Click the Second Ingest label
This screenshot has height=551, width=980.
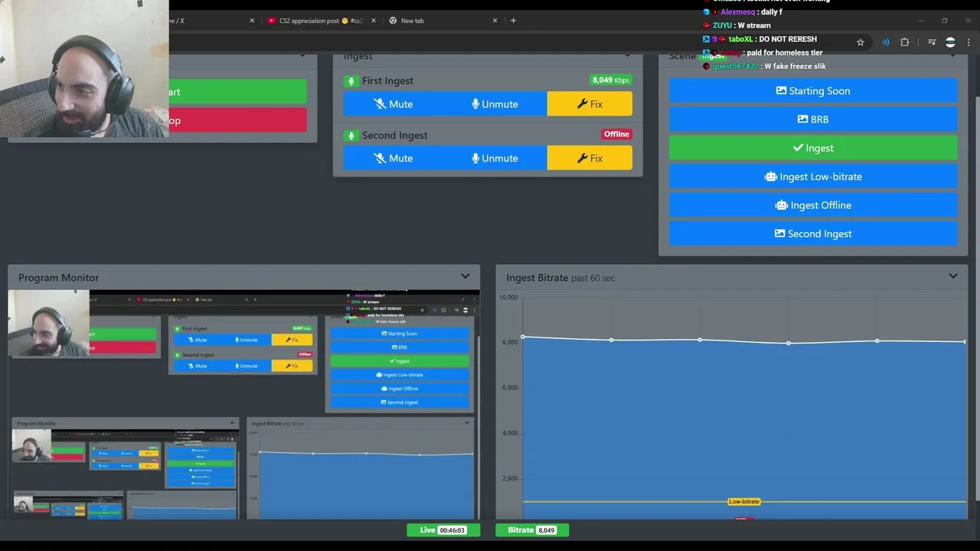pyautogui.click(x=394, y=135)
